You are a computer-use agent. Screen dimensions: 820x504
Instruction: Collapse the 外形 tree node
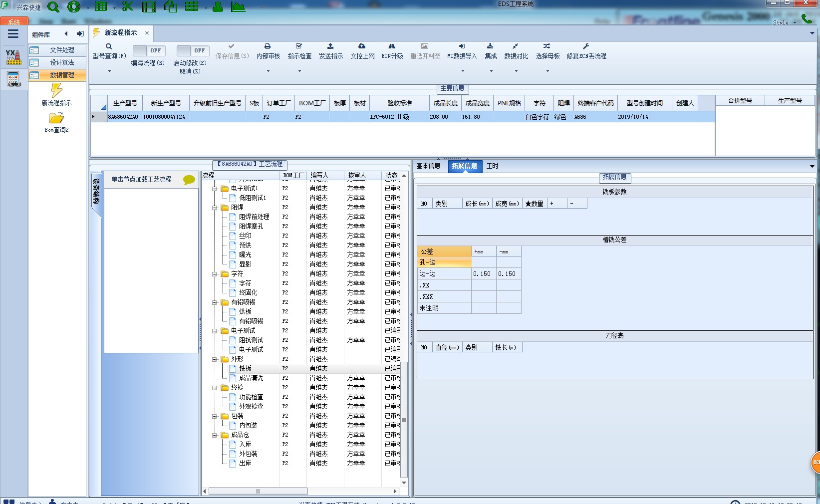(215, 359)
